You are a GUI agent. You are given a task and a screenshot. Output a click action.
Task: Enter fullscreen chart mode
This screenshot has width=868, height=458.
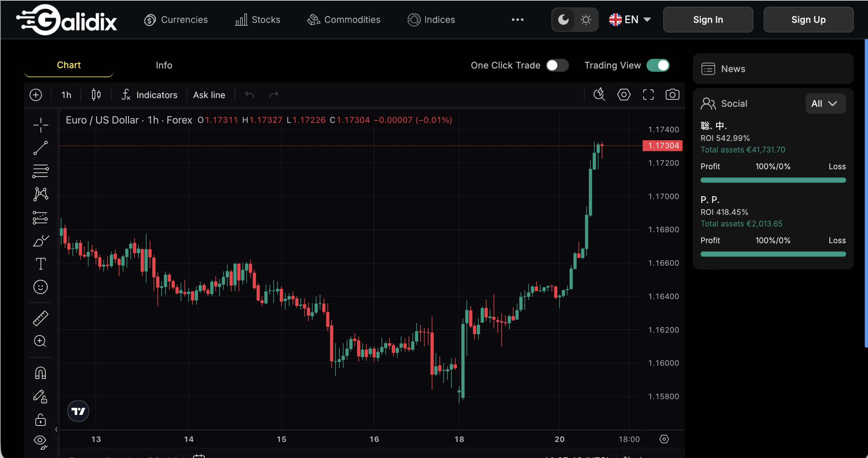(x=648, y=95)
